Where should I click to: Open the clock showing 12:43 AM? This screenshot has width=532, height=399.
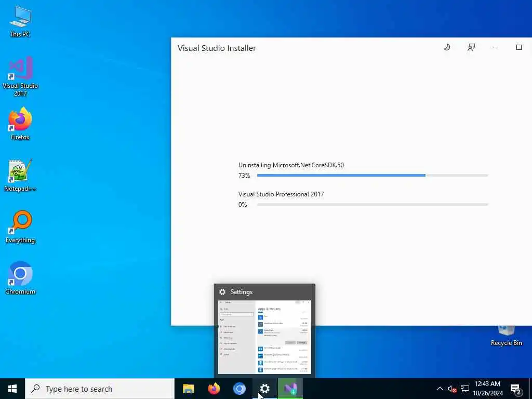click(x=487, y=389)
